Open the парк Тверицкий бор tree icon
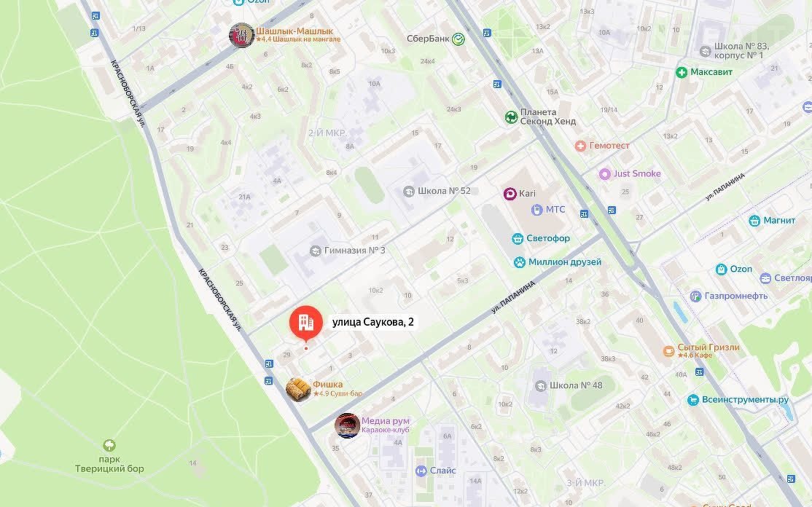The height and width of the screenshot is (507, 812). [109, 445]
